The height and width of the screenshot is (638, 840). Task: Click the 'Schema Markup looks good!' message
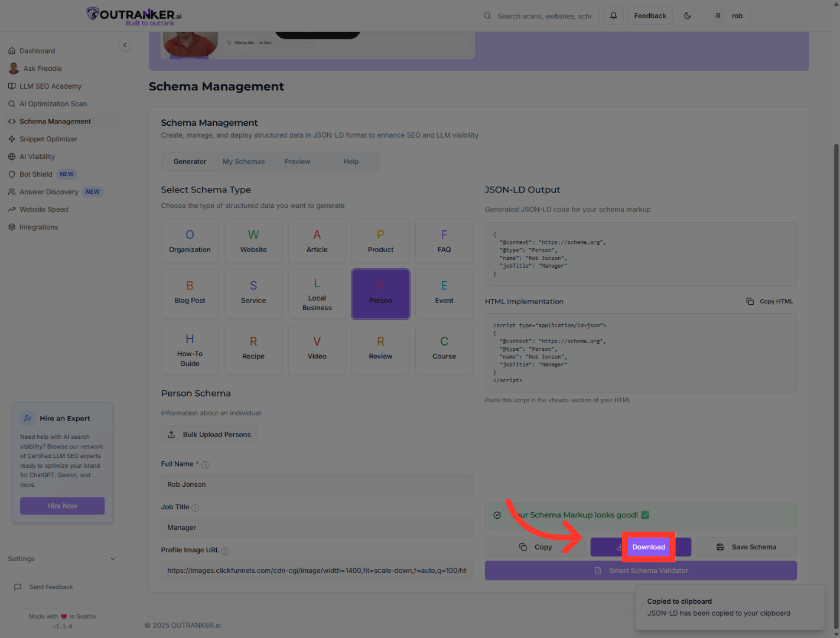tap(641, 516)
